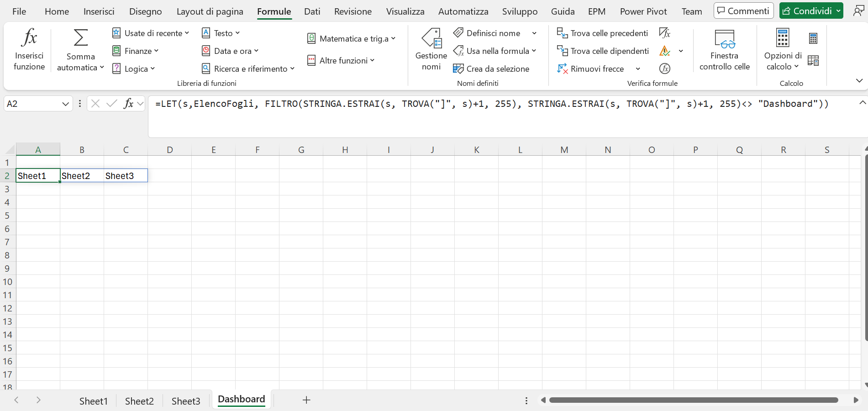Open Matematica e trig.a dropdown
Viewport: 868px width, 411px height.
351,38
